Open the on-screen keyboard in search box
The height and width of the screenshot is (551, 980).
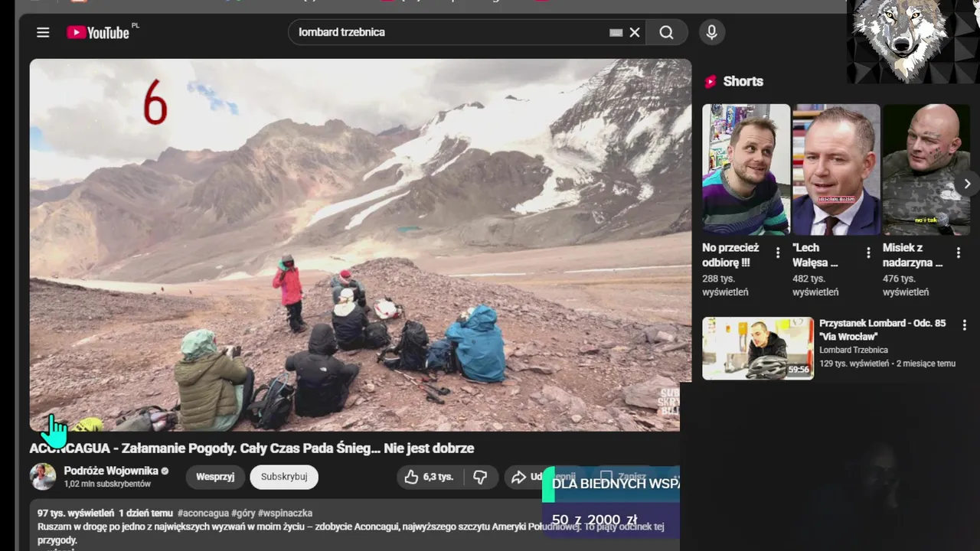616,32
